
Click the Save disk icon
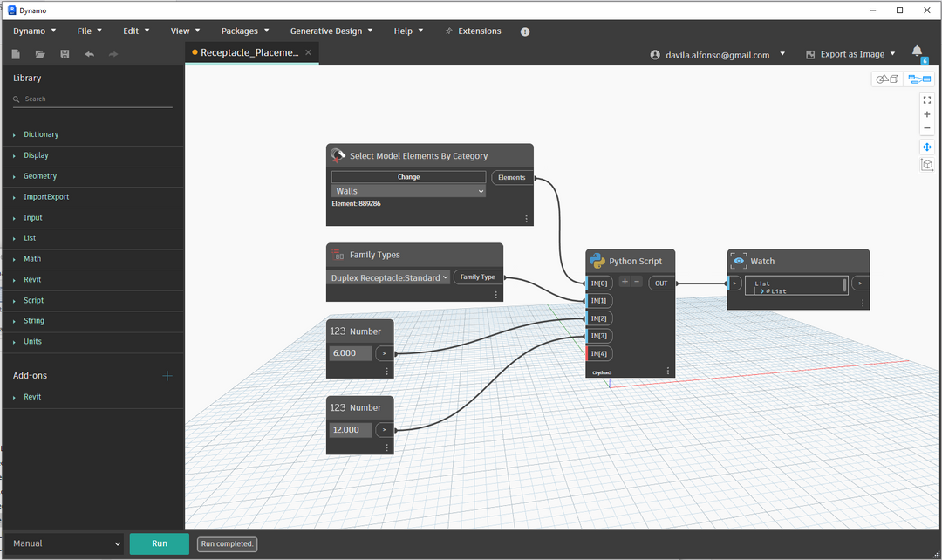click(65, 54)
